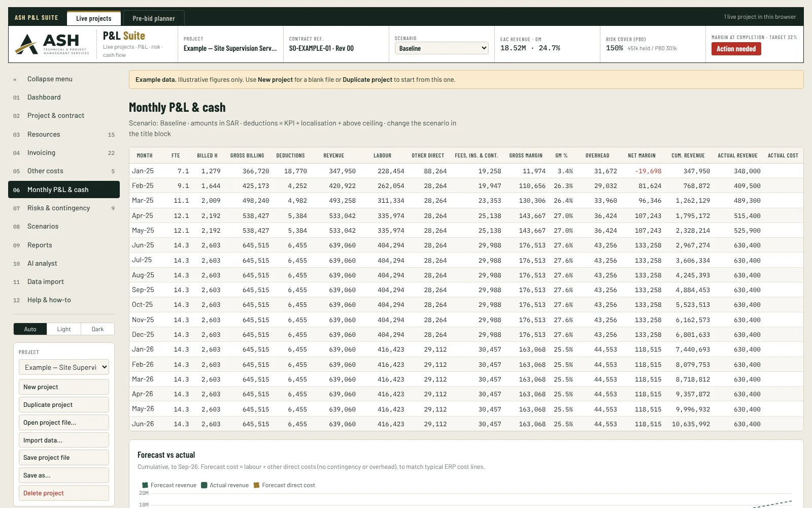Image resolution: width=812 pixels, height=508 pixels.
Task: Navigate to Data import
Action: [64, 282]
